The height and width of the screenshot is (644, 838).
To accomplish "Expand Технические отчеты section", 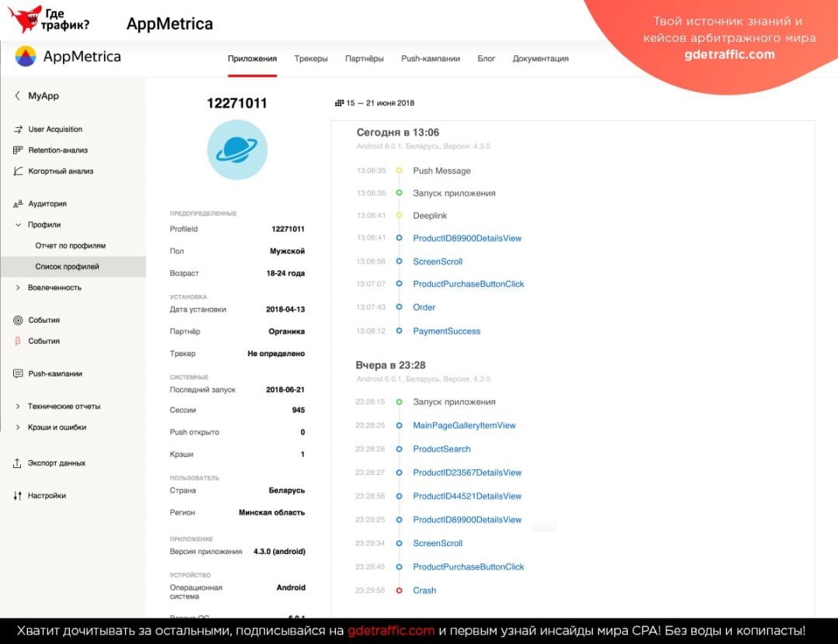I will [x=18, y=407].
